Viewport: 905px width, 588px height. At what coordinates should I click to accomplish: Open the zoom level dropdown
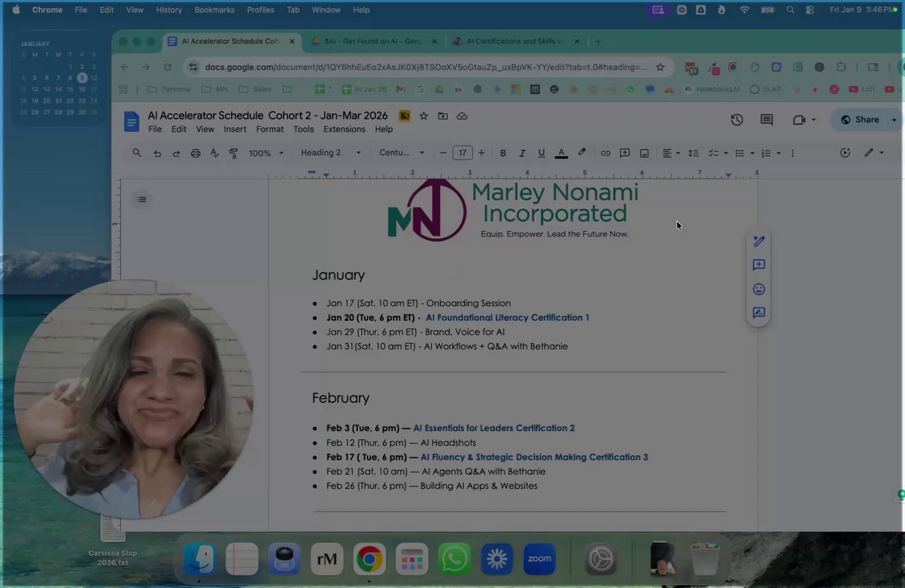(x=266, y=153)
